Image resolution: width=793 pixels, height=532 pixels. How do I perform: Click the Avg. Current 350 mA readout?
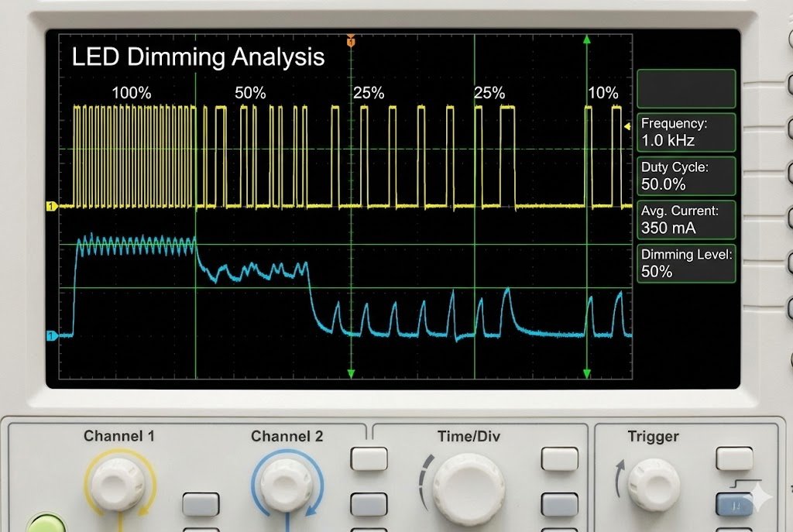(686, 219)
